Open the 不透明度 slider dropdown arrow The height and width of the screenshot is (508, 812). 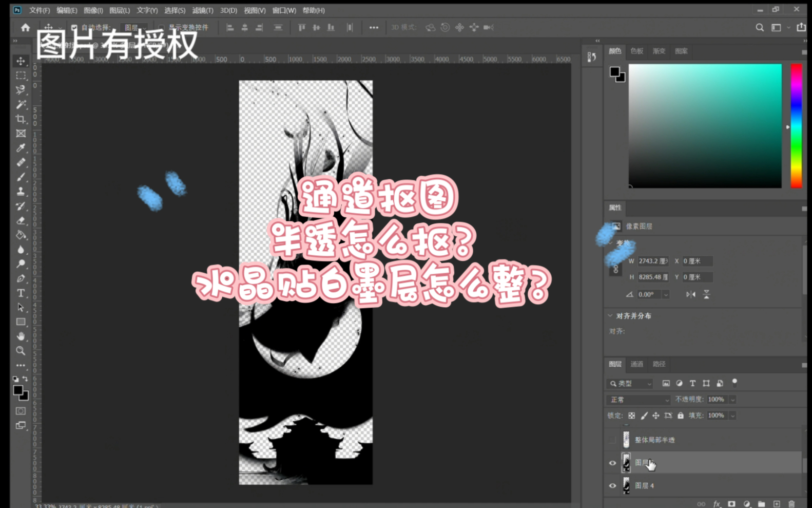pyautogui.click(x=733, y=400)
